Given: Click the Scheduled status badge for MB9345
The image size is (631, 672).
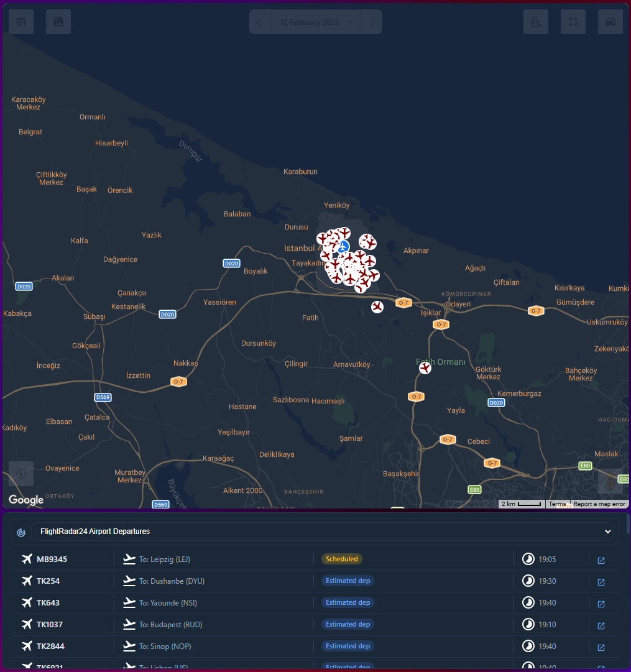Looking at the screenshot, I should pos(342,559).
